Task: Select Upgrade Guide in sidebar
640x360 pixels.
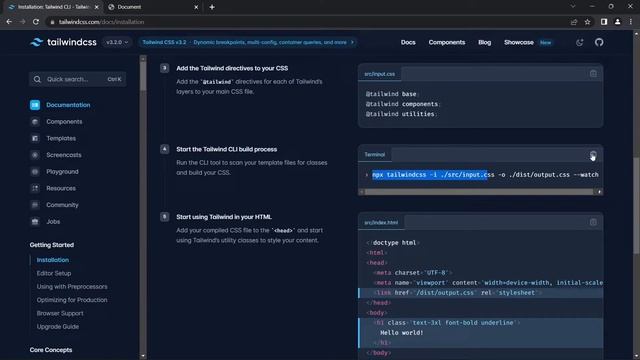Action: click(x=58, y=327)
